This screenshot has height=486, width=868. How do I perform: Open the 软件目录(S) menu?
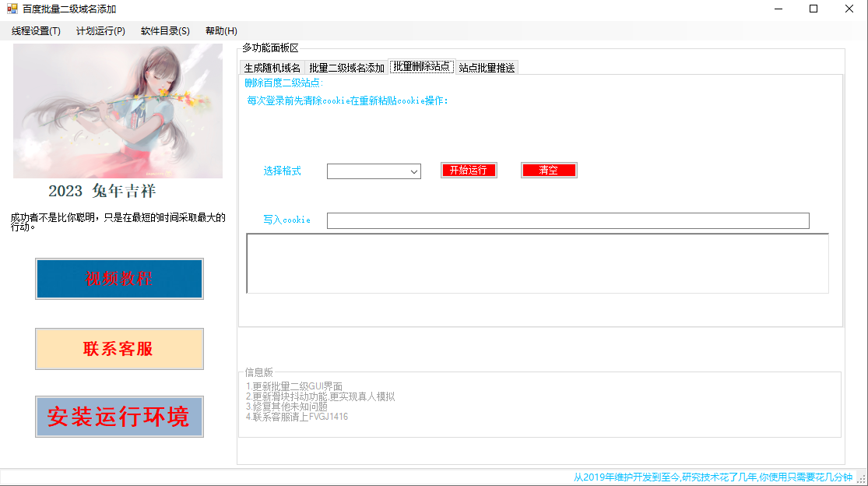164,31
